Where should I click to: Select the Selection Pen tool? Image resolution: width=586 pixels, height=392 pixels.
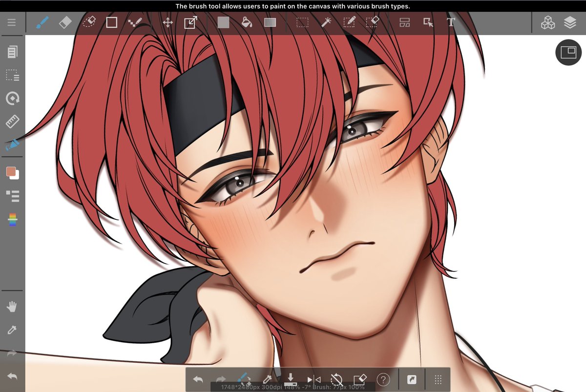point(349,22)
